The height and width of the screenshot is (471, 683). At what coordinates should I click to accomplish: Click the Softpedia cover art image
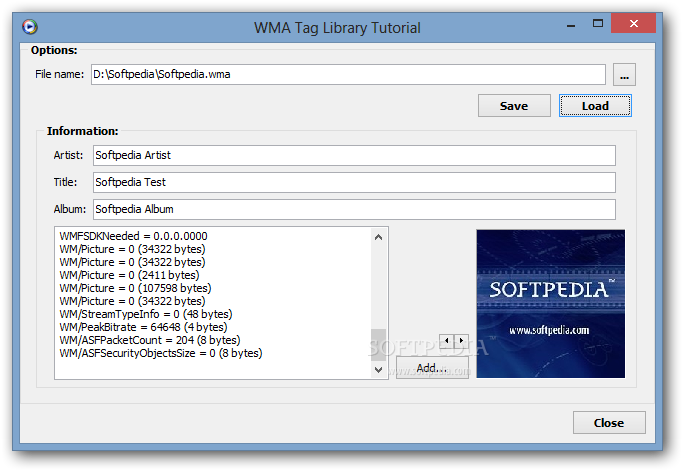[x=551, y=304]
